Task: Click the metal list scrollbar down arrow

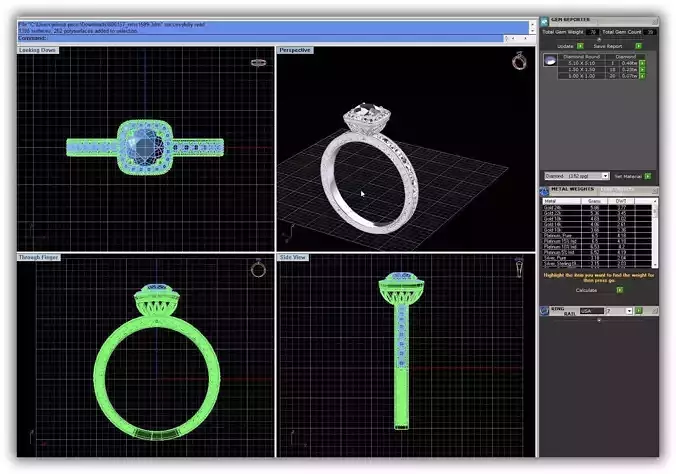Action: (x=655, y=265)
